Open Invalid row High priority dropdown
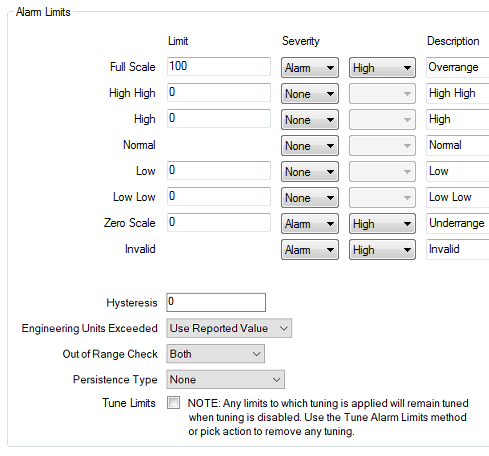The width and height of the screenshot is (489, 456). pos(382,250)
